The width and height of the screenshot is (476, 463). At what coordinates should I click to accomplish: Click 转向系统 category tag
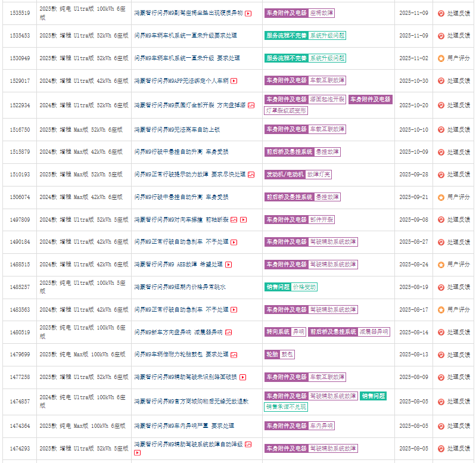(x=278, y=332)
